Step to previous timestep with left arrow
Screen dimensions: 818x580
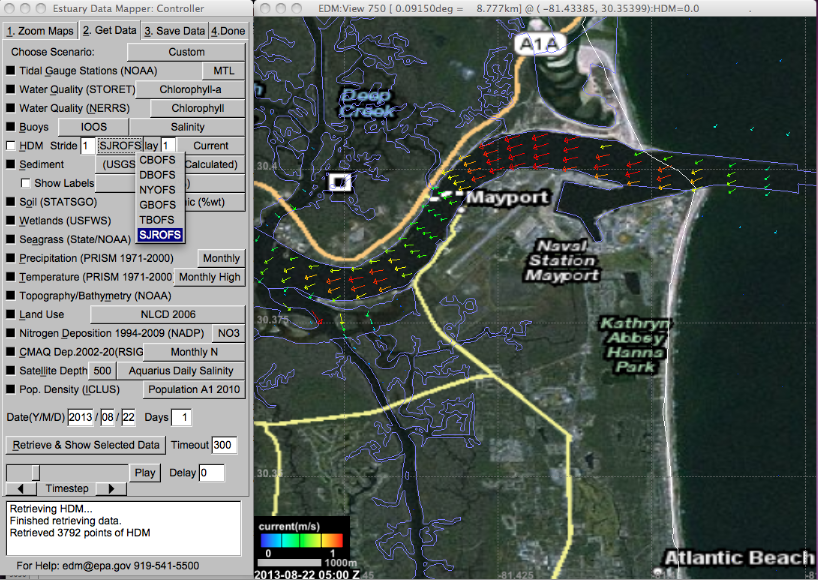pos(20,489)
